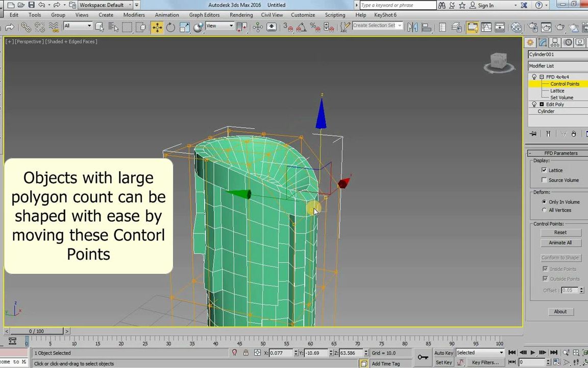Select the All Vertices radio button

pyautogui.click(x=544, y=210)
